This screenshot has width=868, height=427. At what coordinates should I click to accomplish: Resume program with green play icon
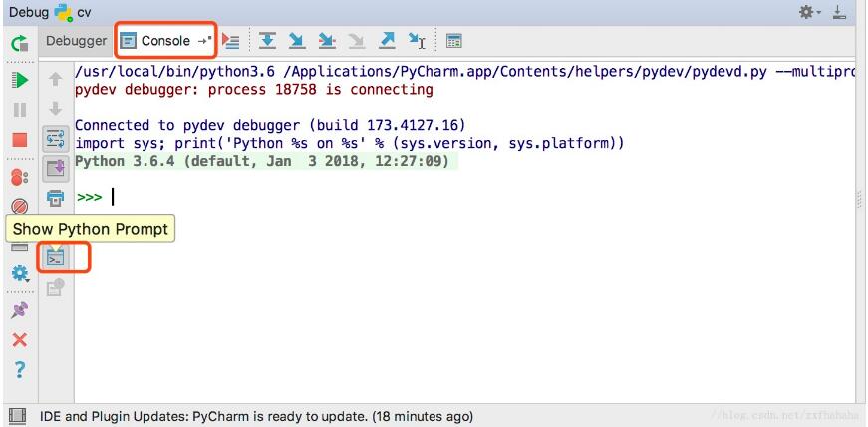(x=19, y=80)
